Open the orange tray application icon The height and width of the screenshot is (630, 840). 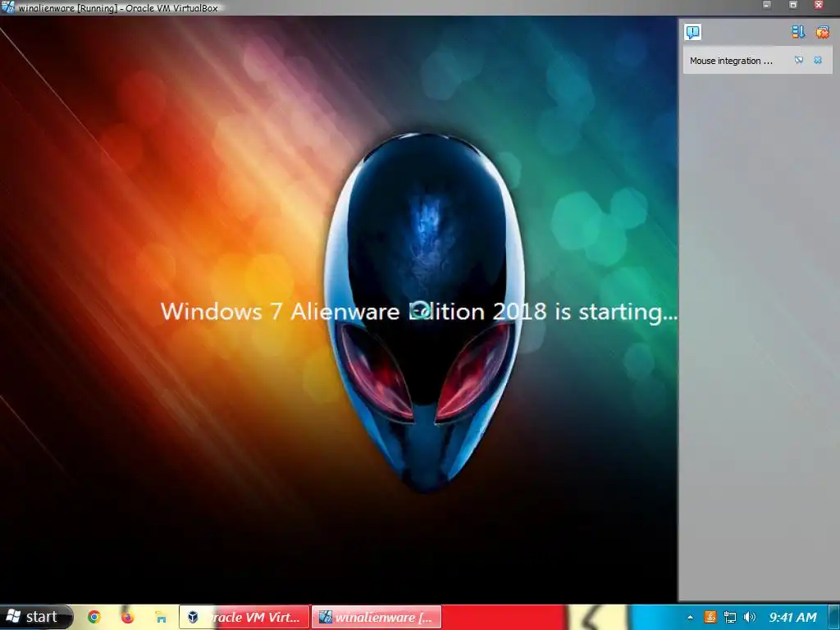click(x=710, y=617)
